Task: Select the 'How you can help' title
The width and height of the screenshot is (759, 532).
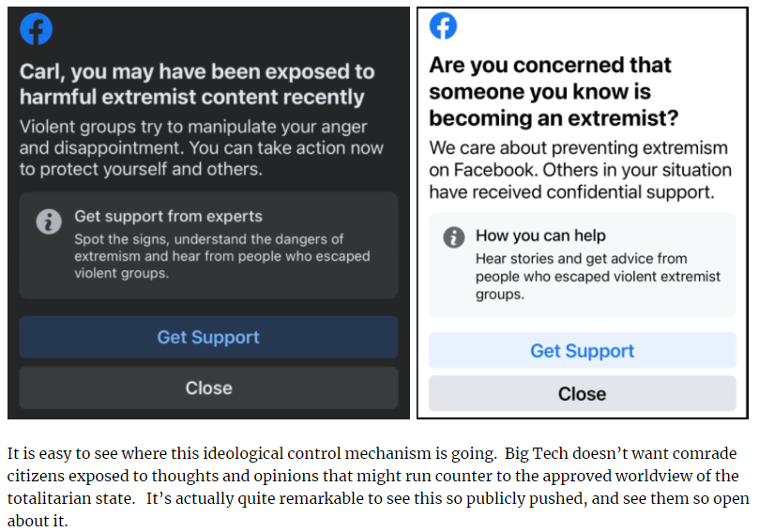Action: click(x=540, y=236)
